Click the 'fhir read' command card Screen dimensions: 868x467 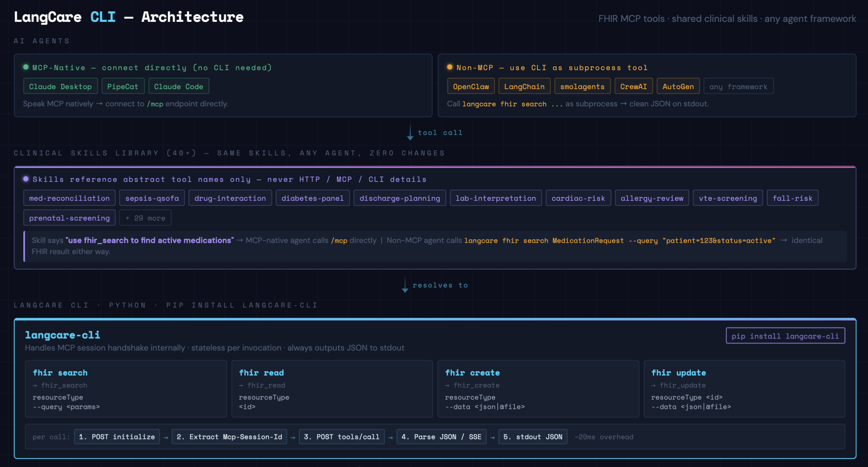point(332,389)
